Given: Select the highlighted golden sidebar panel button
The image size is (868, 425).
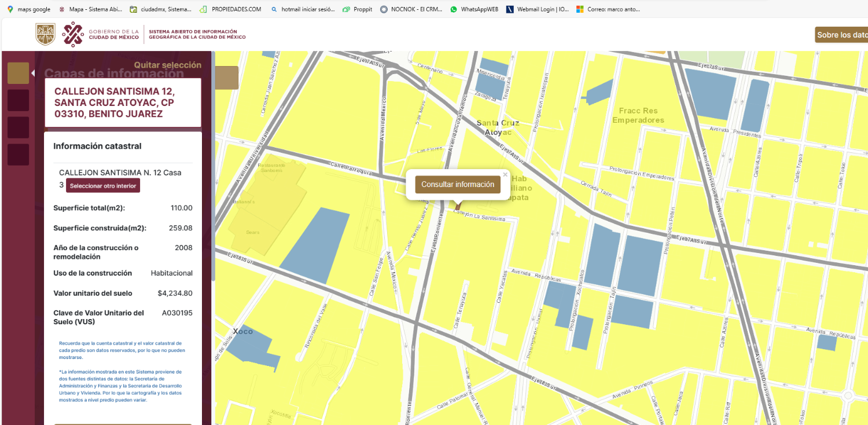Looking at the screenshot, I should point(18,73).
